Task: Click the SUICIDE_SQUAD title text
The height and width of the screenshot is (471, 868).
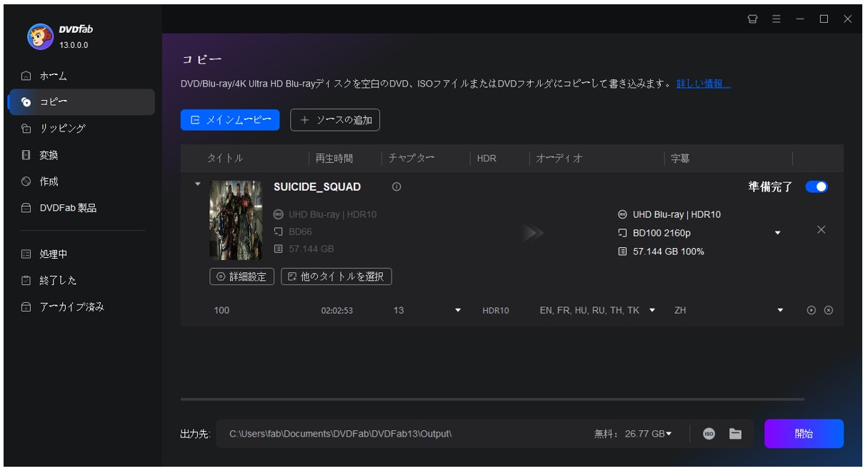Action: click(317, 187)
